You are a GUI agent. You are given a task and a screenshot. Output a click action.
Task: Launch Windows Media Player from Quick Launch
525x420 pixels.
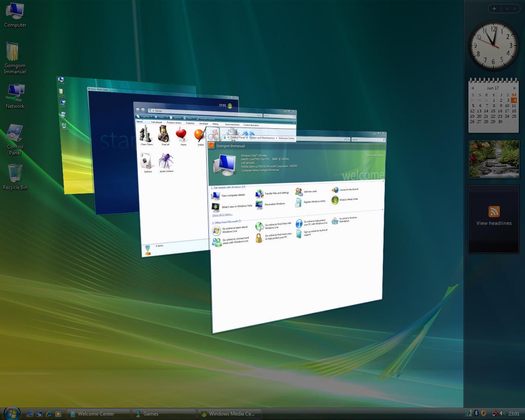pyautogui.click(x=58, y=413)
